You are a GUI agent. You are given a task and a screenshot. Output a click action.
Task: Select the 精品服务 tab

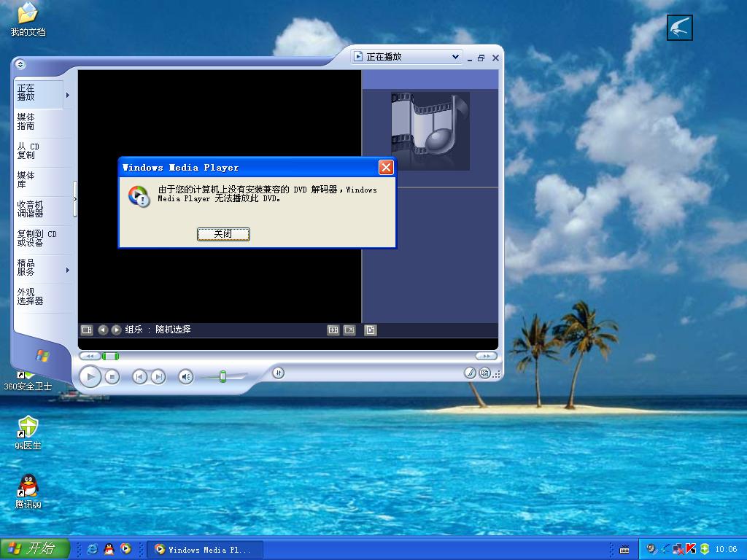[x=39, y=267]
